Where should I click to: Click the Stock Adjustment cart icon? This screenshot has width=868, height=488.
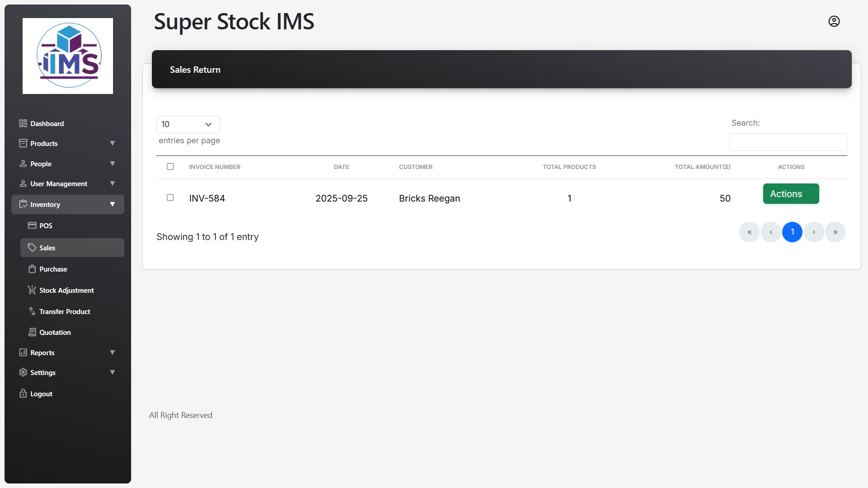[x=32, y=290]
